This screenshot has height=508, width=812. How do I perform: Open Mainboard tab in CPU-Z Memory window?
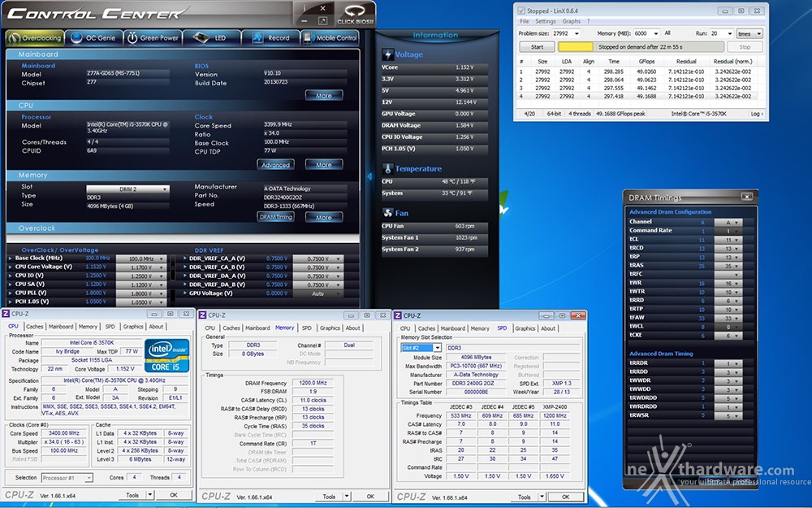coord(257,328)
